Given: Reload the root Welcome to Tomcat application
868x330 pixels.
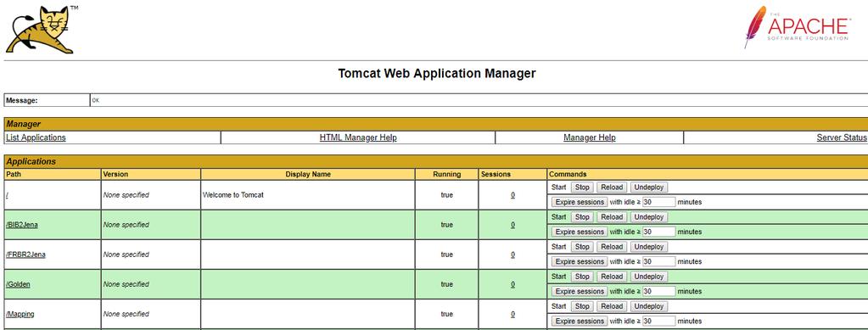Looking at the screenshot, I should click(x=612, y=187).
